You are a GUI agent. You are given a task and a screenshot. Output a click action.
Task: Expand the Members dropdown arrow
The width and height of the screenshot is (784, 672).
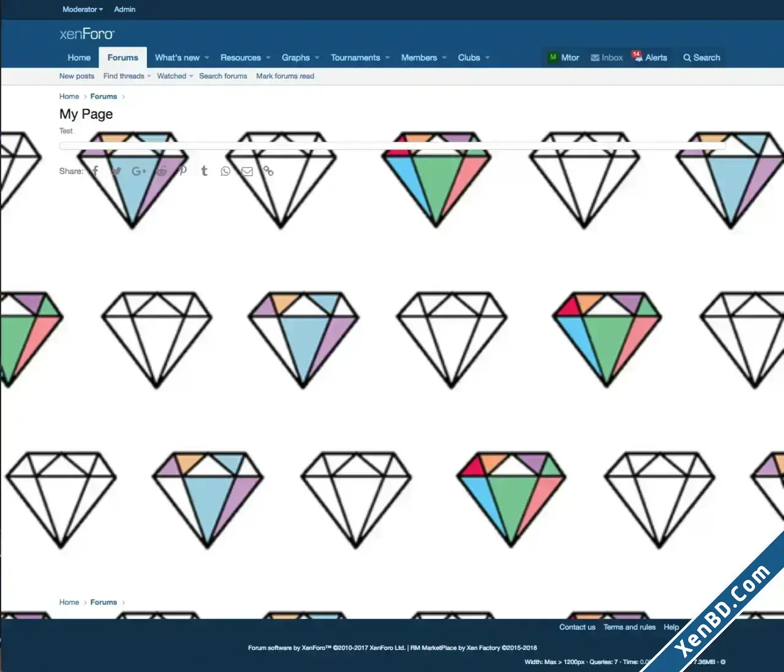(444, 58)
